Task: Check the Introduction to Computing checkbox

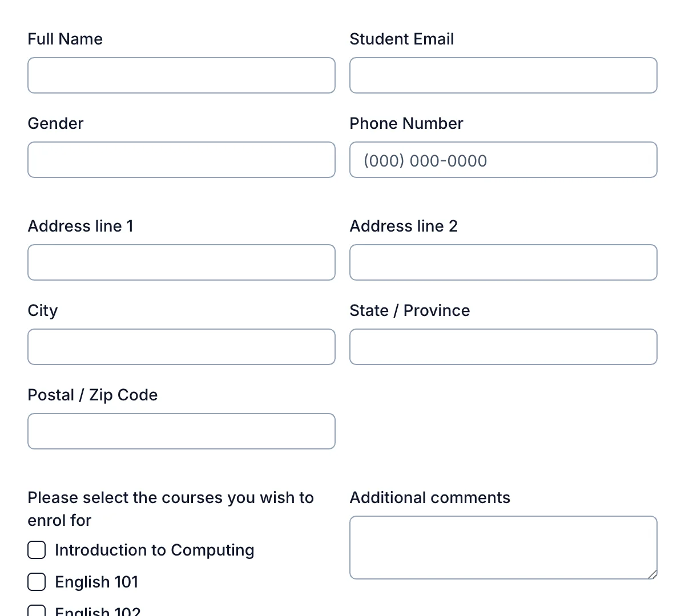Action: [36, 549]
